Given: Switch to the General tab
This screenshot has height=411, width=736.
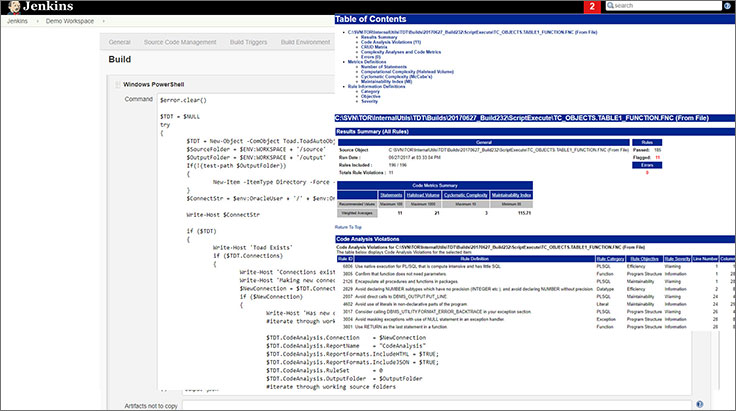Looking at the screenshot, I should [x=120, y=42].
